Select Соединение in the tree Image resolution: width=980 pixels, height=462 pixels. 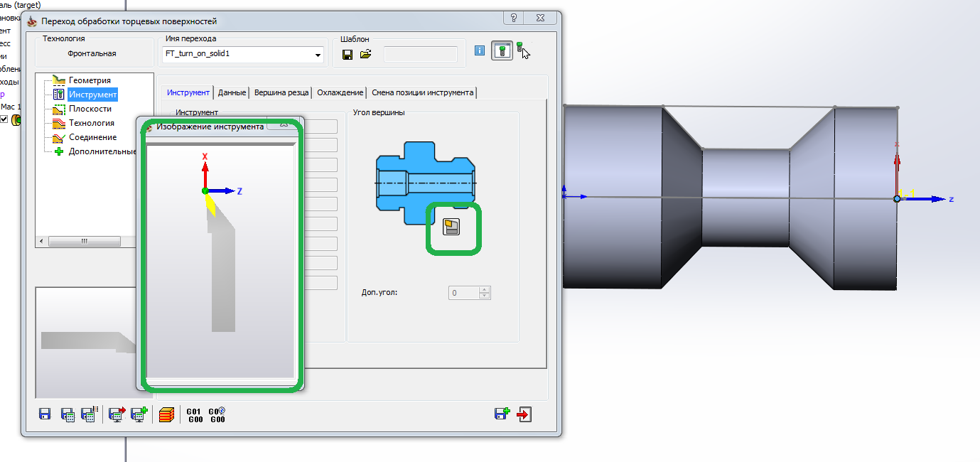tap(92, 137)
